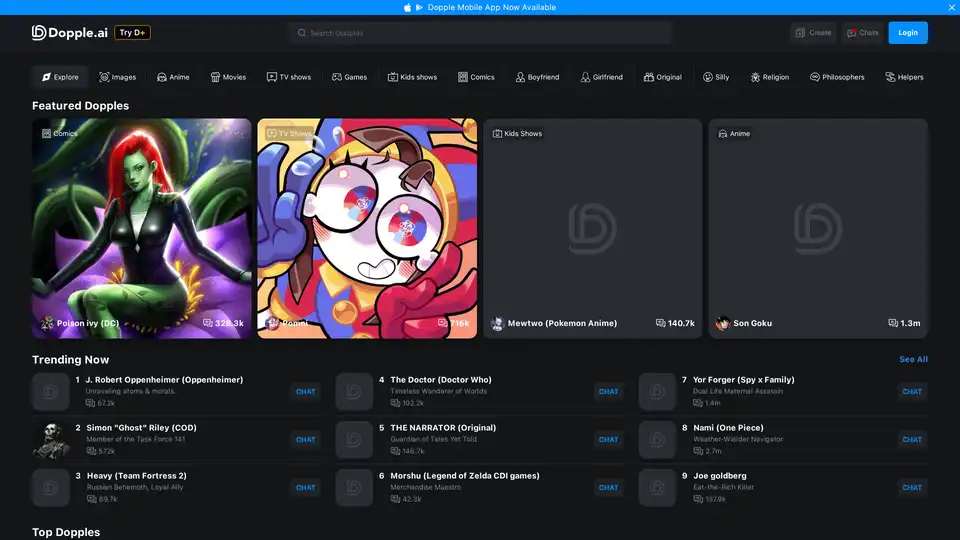The width and height of the screenshot is (960, 540).
Task: Click the Try D+ button
Action: (132, 32)
